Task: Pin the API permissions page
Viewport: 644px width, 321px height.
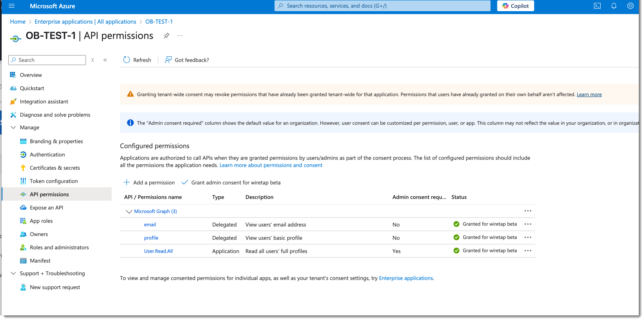Action: [166, 36]
